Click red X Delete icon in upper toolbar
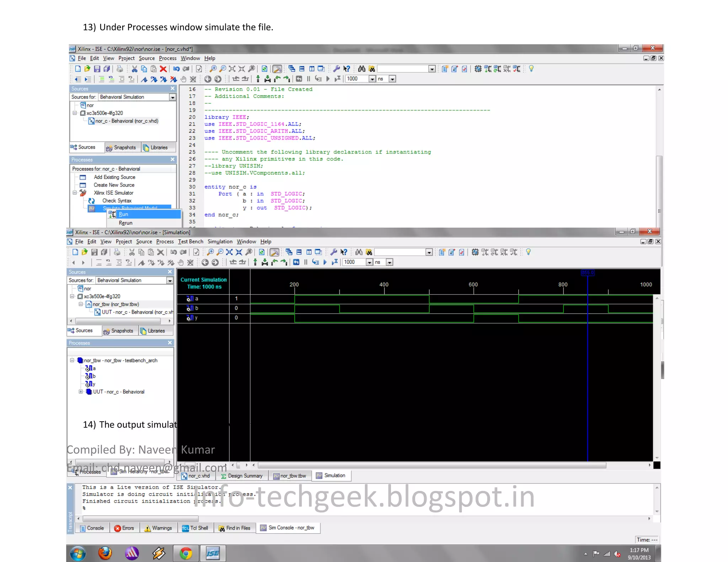 [x=163, y=69]
